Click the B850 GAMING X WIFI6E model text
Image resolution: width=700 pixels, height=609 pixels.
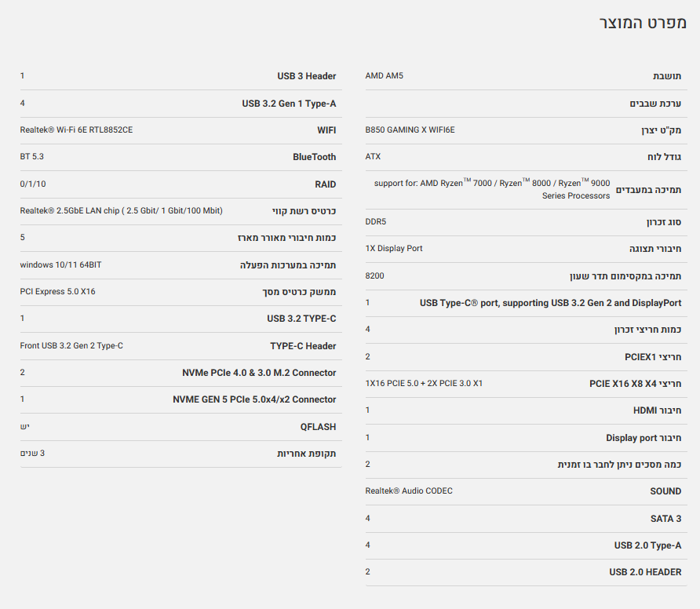click(410, 129)
